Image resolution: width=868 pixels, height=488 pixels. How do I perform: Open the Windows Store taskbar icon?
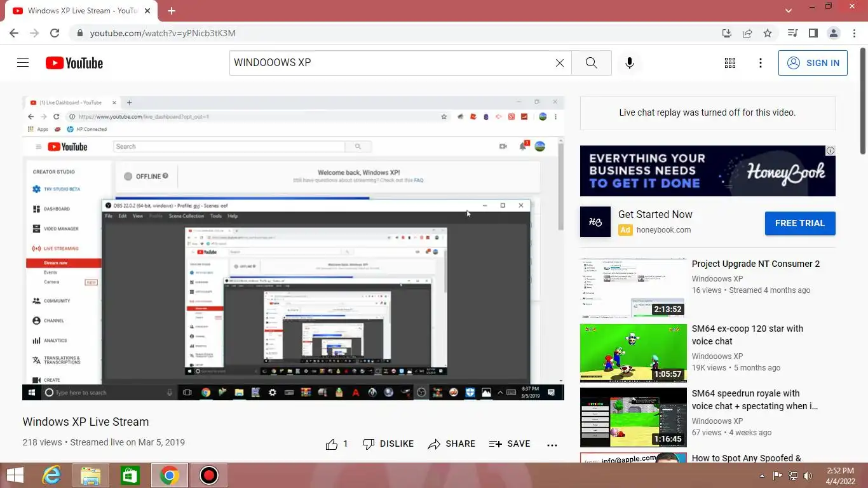click(130, 475)
